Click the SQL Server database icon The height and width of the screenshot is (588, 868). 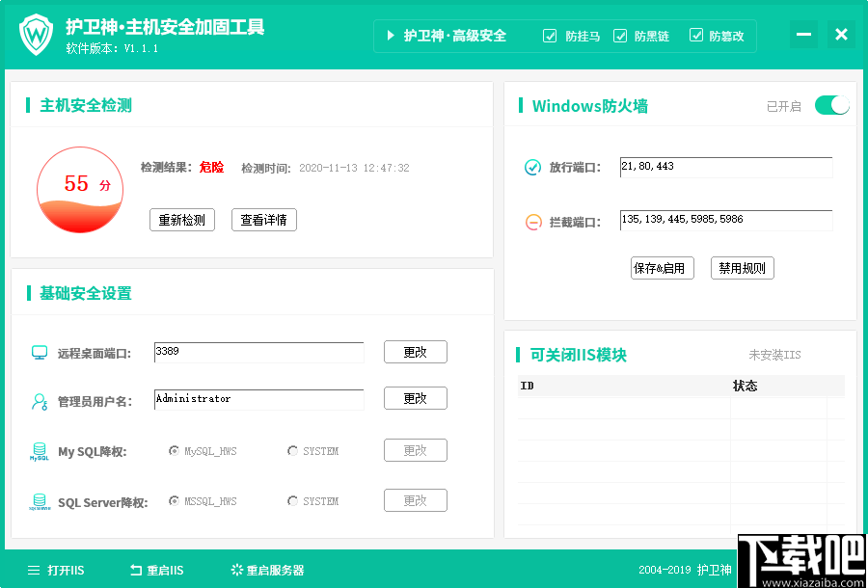coord(36,500)
